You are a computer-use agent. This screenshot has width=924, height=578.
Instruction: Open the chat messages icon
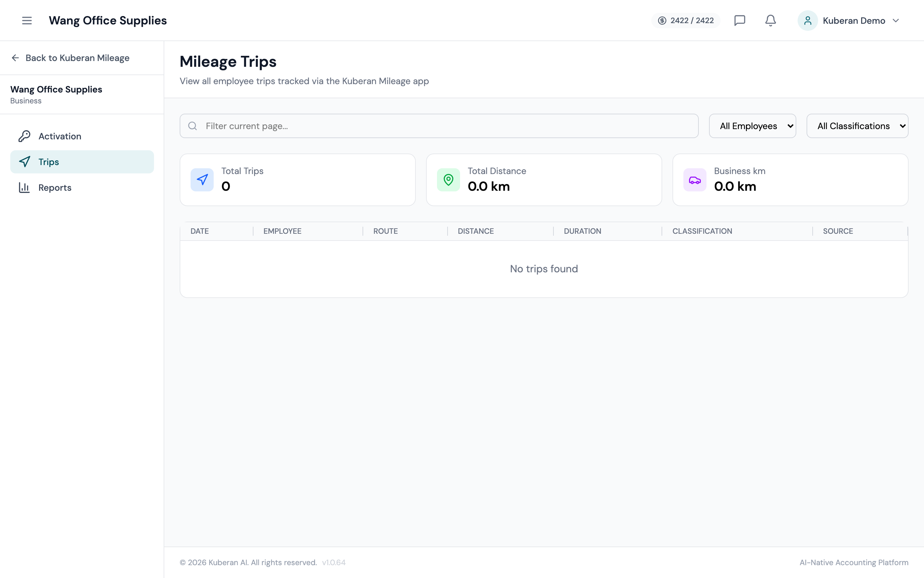(x=740, y=20)
